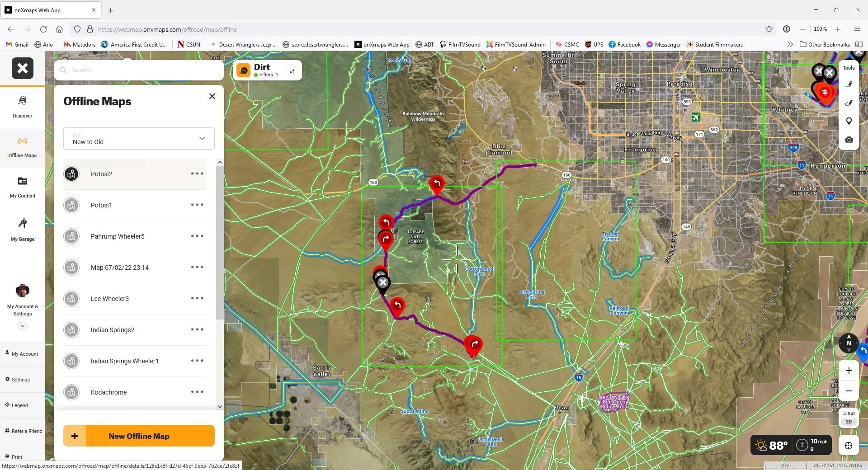
Task: Open the 88° weather widget
Action: [772, 445]
